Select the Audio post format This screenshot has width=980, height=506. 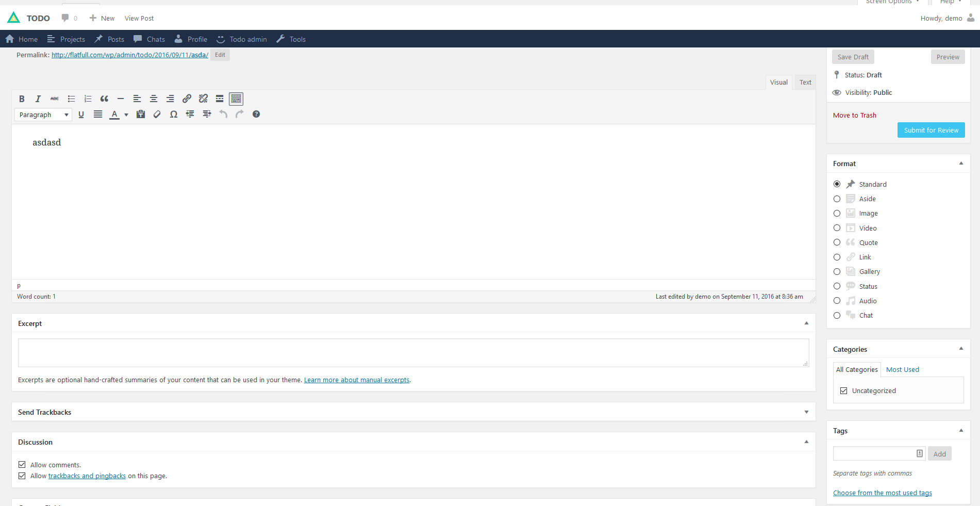[x=837, y=301]
